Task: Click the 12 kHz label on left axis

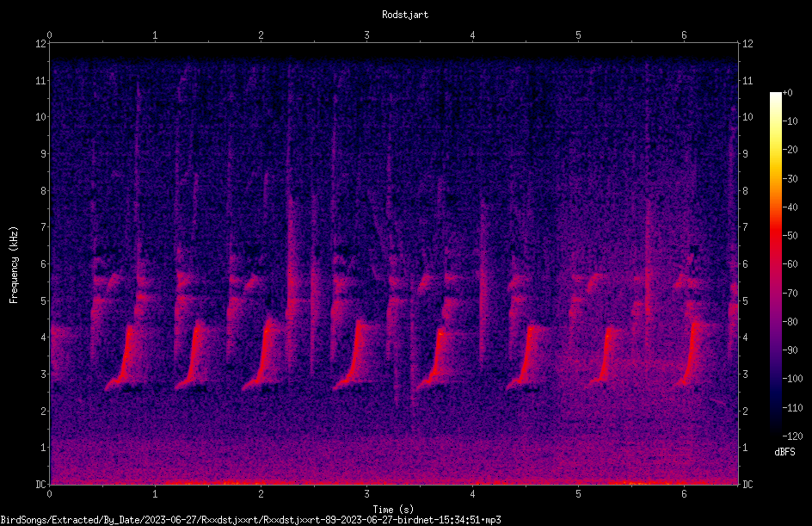Action: (41, 44)
